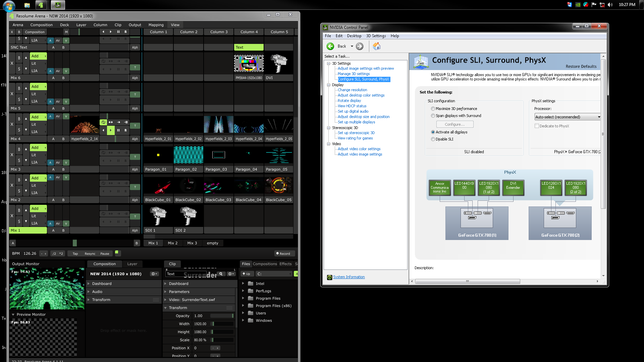Enable loop playback mode on Mix 4 layer
This screenshot has height=362, width=644.
[103, 122]
